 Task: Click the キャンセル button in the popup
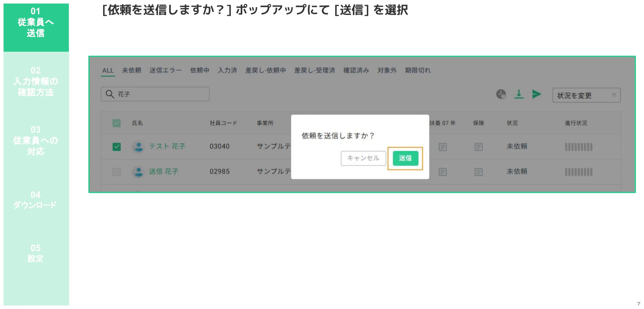pyautogui.click(x=363, y=158)
